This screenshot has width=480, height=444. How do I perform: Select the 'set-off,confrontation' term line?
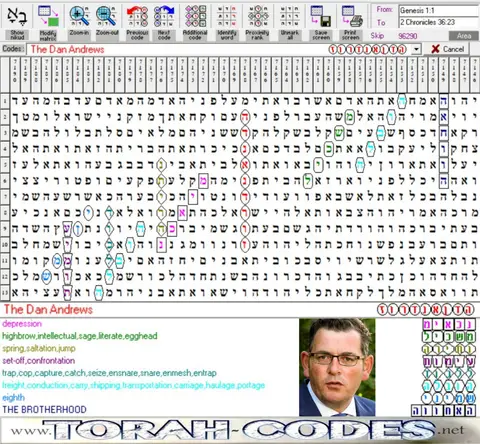(x=38, y=361)
